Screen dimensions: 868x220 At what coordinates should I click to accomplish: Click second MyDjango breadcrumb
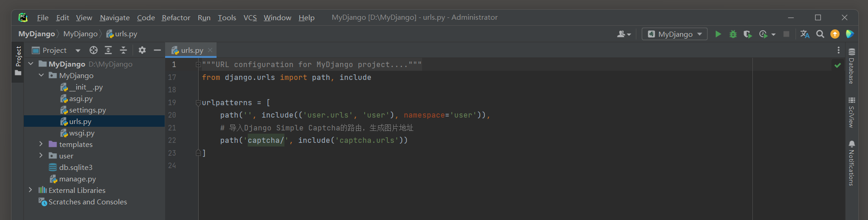80,34
